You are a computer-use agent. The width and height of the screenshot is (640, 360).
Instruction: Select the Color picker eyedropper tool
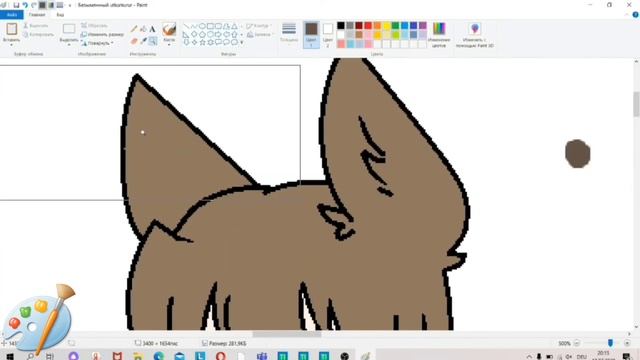[x=143, y=41]
